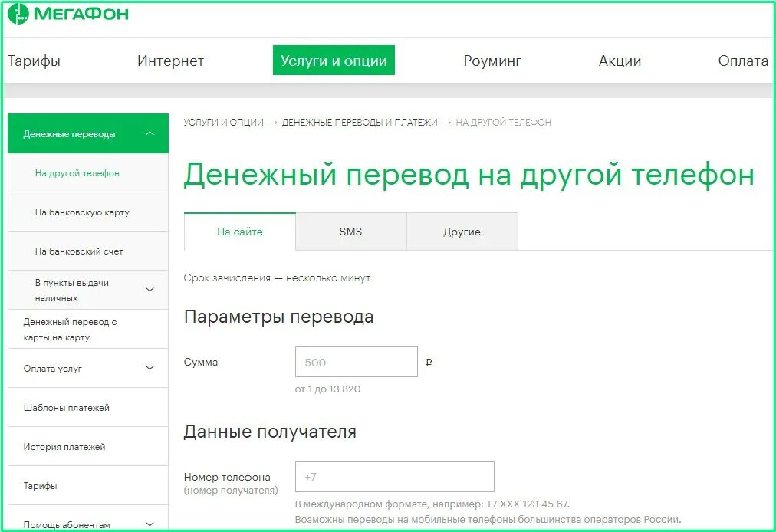Open the Услуги и опции menu

tap(334, 60)
